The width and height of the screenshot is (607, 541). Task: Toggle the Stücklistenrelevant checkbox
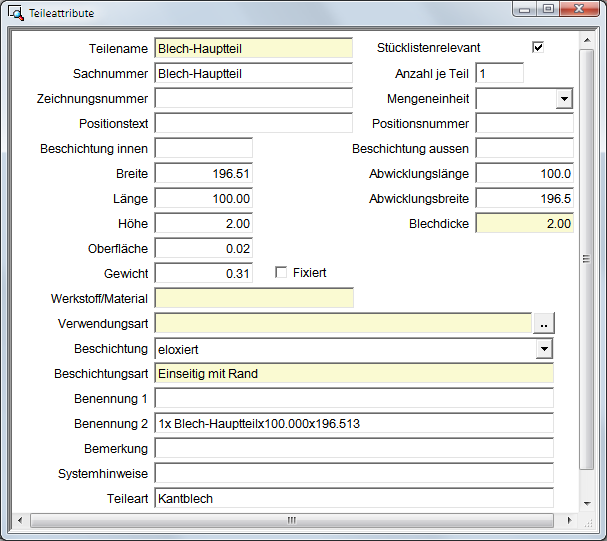(538, 48)
